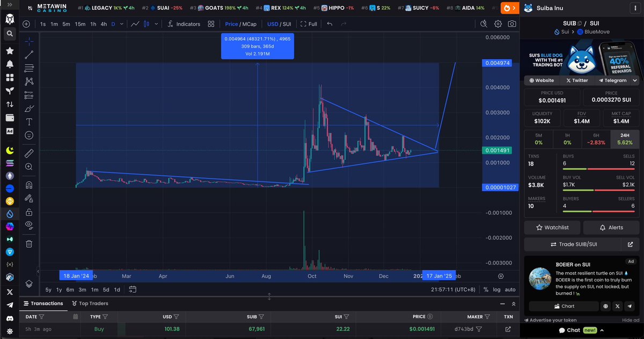This screenshot has height=339, width=644.
Task: Add Suiba Inu to Watchlist
Action: [x=552, y=227]
